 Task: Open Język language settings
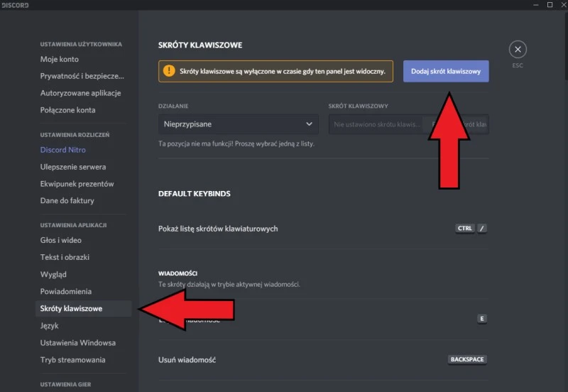click(x=49, y=326)
